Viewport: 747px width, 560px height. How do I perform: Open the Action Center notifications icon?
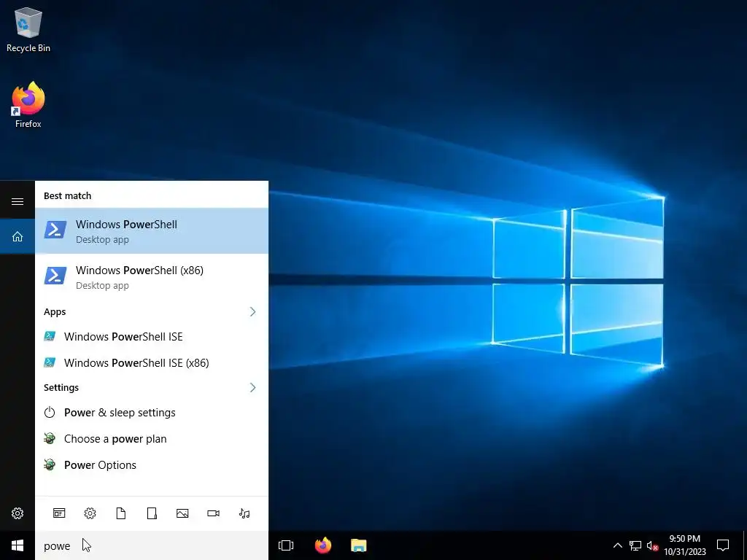point(723,545)
